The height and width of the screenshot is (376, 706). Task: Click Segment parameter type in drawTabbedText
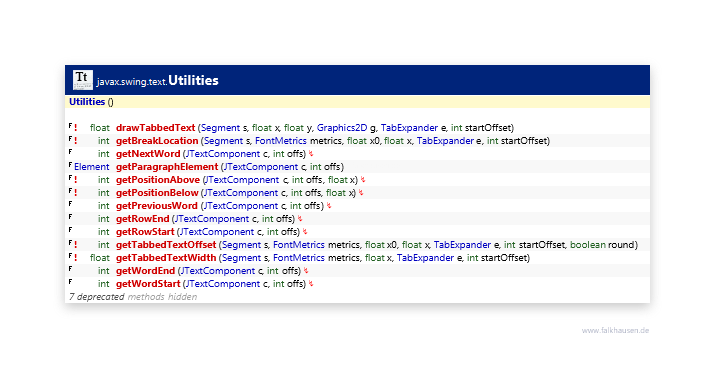[220, 128]
